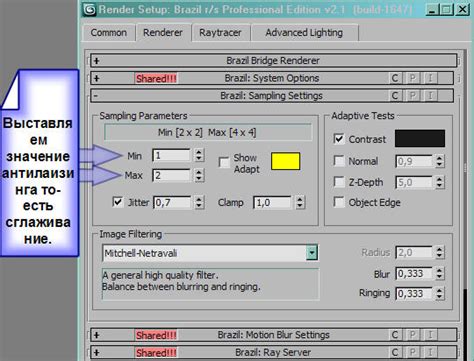This screenshot has width=474, height=361.
Task: Click the 3ds Max icon in title bar
Action: [89, 10]
